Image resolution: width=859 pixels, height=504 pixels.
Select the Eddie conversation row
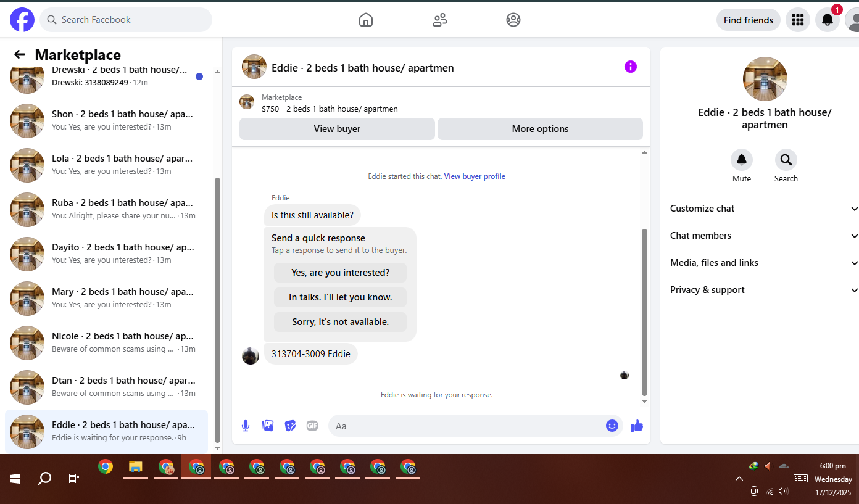coord(106,431)
